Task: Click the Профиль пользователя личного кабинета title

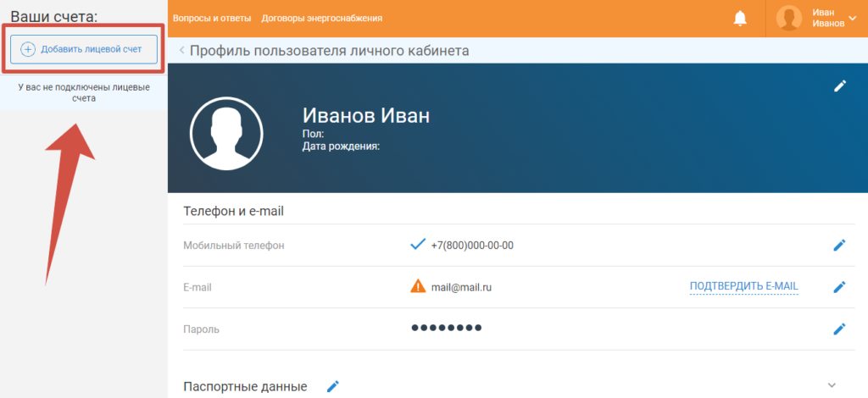Action: [330, 51]
